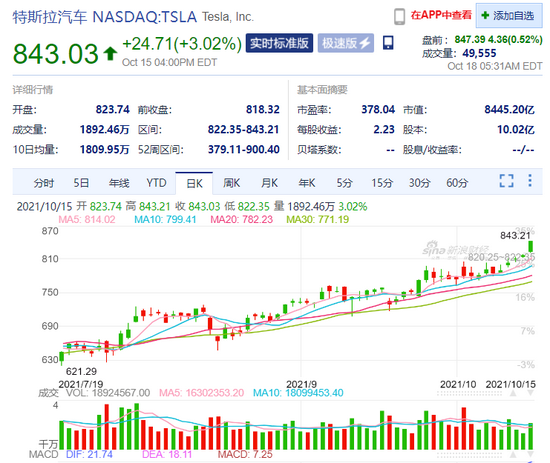Image resolution: width=550 pixels, height=463 pixels.
Task: Click the MA20: 782.23 indicator label
Action: 241,220
